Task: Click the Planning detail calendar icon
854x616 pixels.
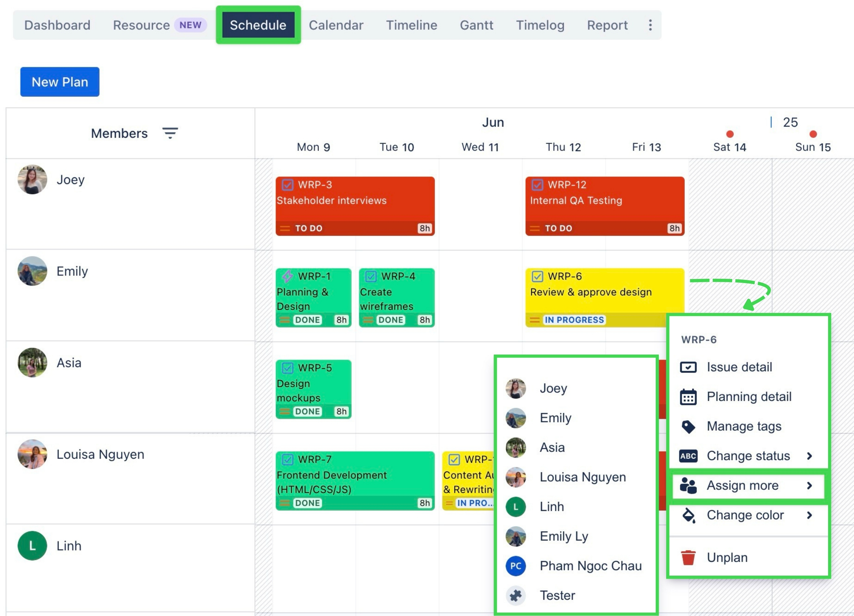Action: click(x=688, y=396)
